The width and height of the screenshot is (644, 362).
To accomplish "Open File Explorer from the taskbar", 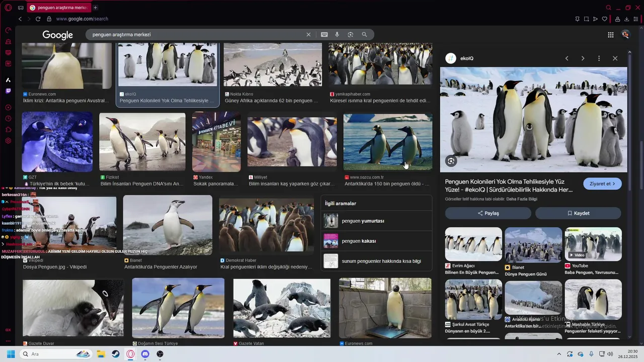I will (x=101, y=354).
